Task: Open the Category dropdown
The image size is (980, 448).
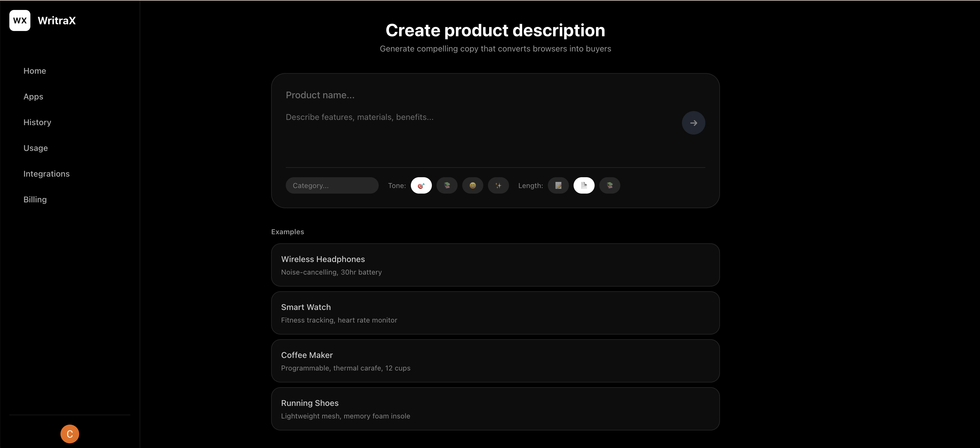Action: pos(332,185)
